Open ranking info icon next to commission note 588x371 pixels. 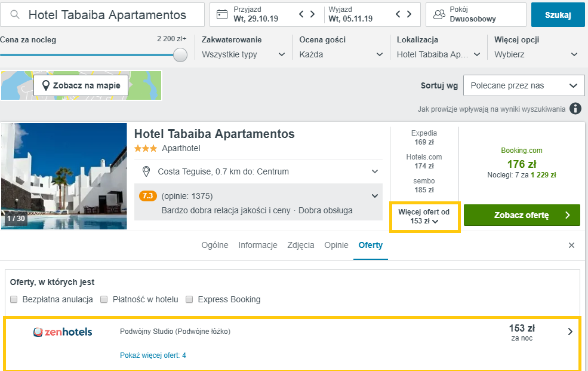point(575,109)
